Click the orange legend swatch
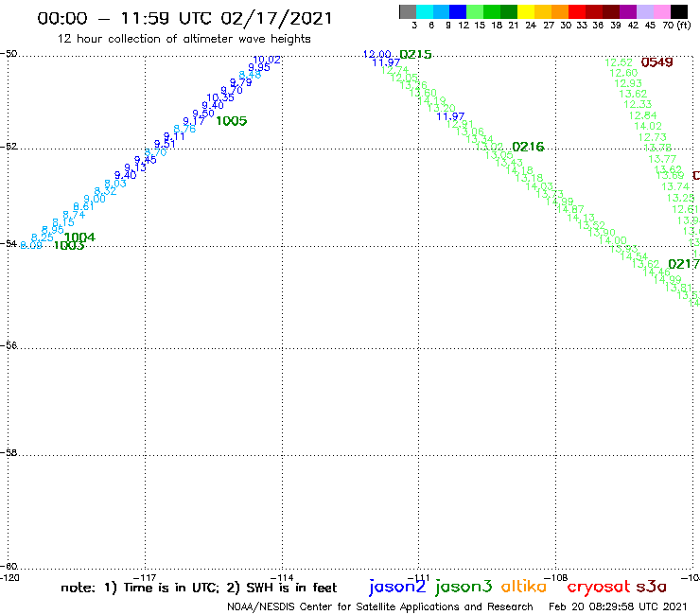Screen dimensions: 700x615 [560, 11]
